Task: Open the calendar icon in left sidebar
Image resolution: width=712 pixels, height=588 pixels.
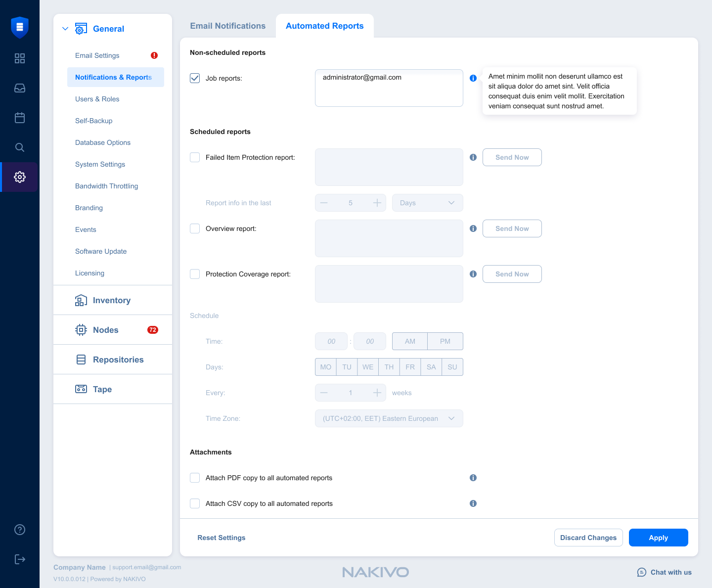Action: [20, 118]
